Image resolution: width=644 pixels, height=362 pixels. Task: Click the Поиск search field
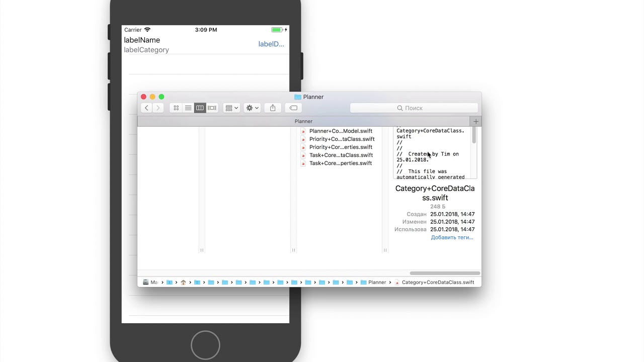click(414, 108)
